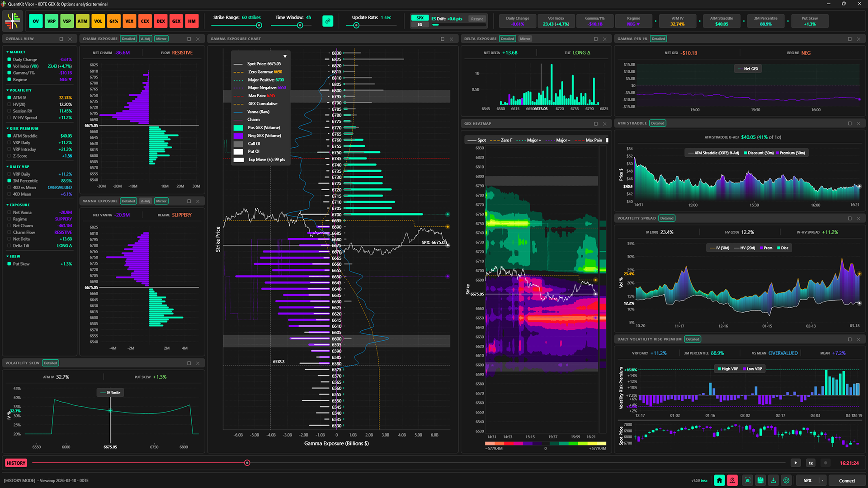
Task: Open the ATM straddle module button
Action: point(82,21)
